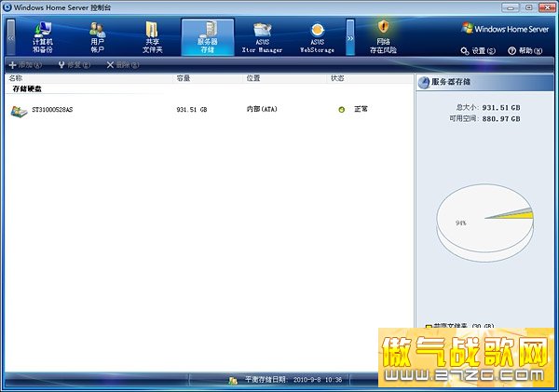Image resolution: width=559 pixels, height=392 pixels.
Task: Click the 正常 status text
Action: (361, 109)
